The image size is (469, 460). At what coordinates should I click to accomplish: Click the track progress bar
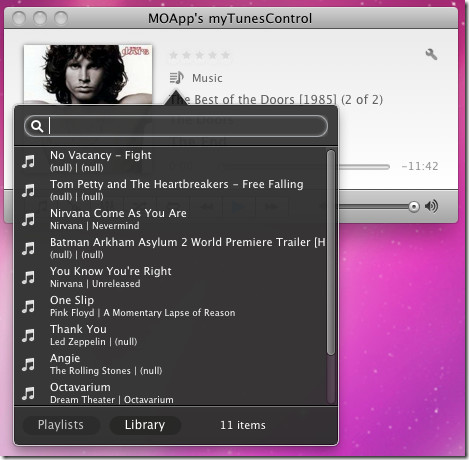(x=363, y=166)
